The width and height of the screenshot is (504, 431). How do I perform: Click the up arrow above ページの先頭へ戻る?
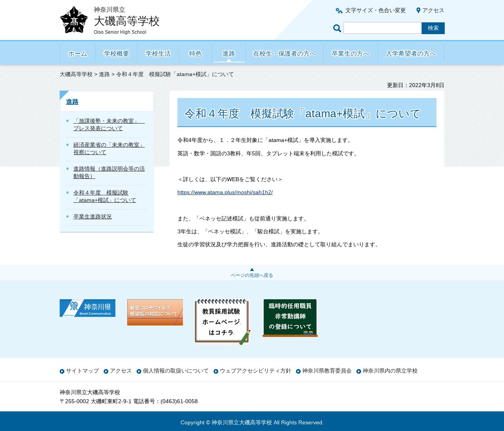coord(252,269)
